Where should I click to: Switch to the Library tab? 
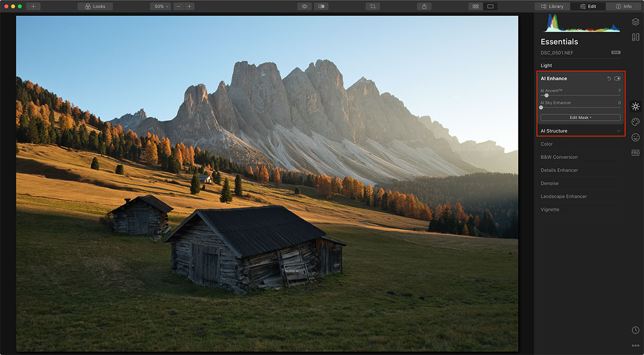tap(552, 6)
